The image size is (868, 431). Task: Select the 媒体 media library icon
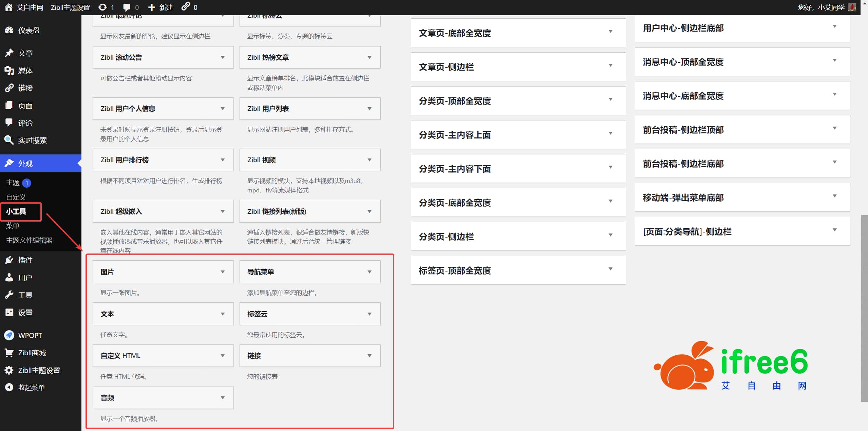click(x=10, y=71)
